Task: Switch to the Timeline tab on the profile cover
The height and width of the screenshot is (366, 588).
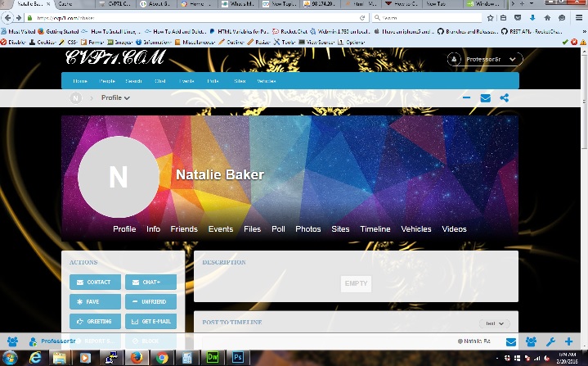Action: pyautogui.click(x=375, y=229)
